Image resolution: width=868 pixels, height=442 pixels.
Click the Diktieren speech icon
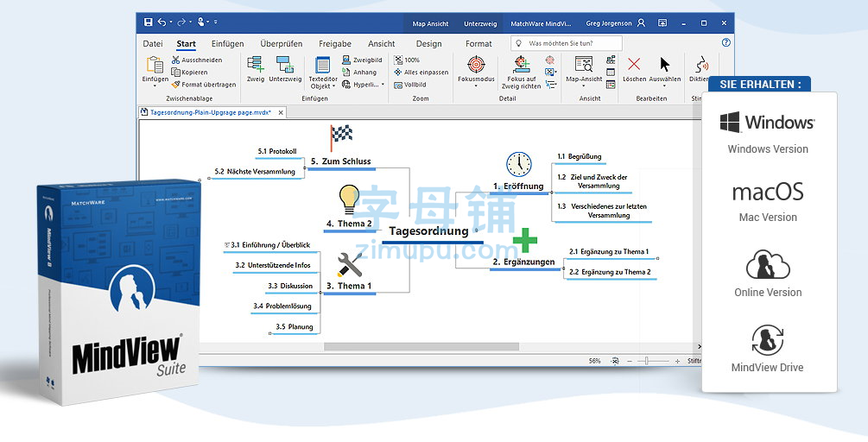click(x=700, y=65)
